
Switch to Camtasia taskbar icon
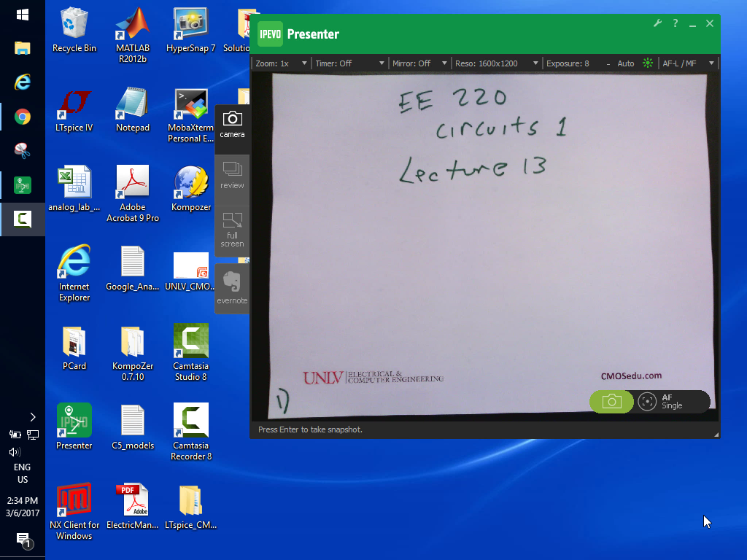pos(23,219)
